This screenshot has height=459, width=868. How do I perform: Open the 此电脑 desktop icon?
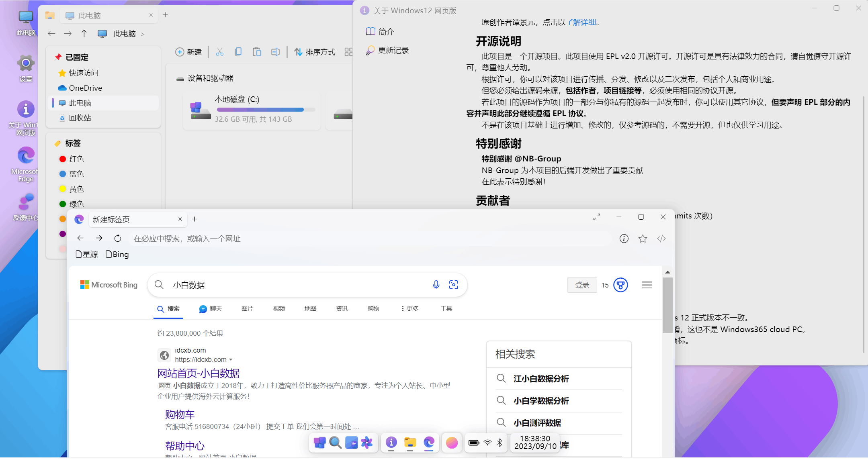26,23
